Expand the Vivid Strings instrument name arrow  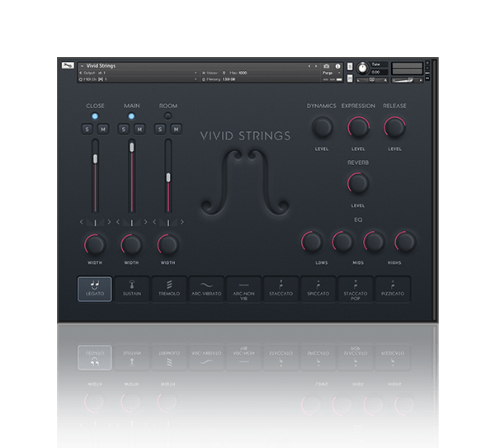point(82,65)
